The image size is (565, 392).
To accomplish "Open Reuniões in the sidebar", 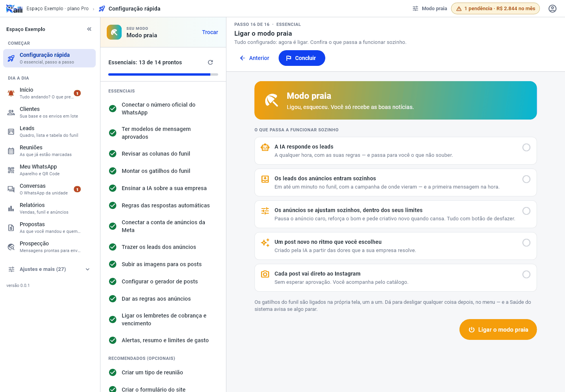I will pos(49,151).
